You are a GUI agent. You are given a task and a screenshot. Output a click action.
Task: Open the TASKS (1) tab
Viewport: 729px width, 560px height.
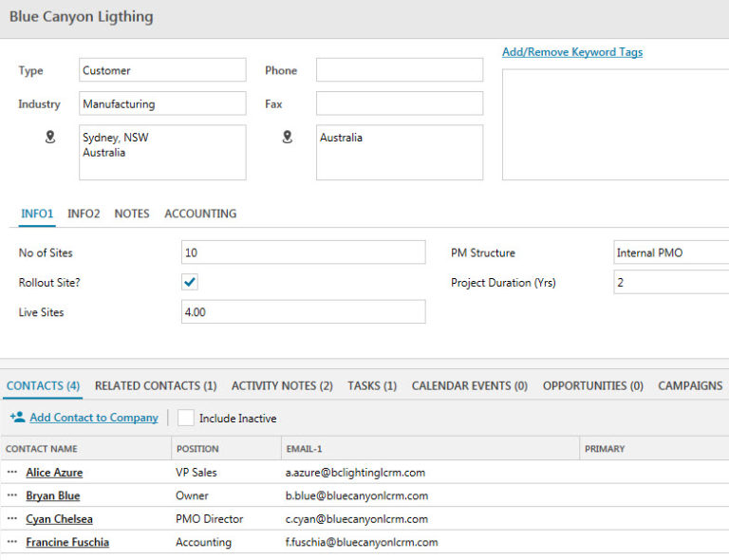372,385
